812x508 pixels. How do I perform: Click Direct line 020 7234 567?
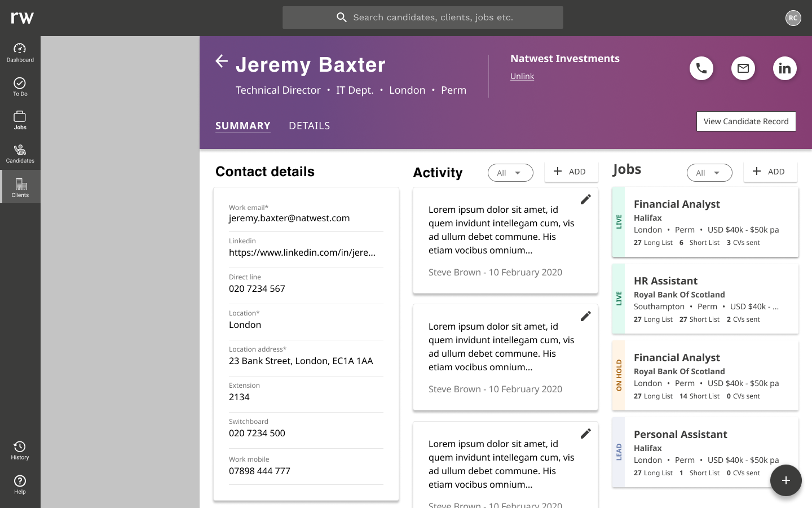(x=257, y=289)
